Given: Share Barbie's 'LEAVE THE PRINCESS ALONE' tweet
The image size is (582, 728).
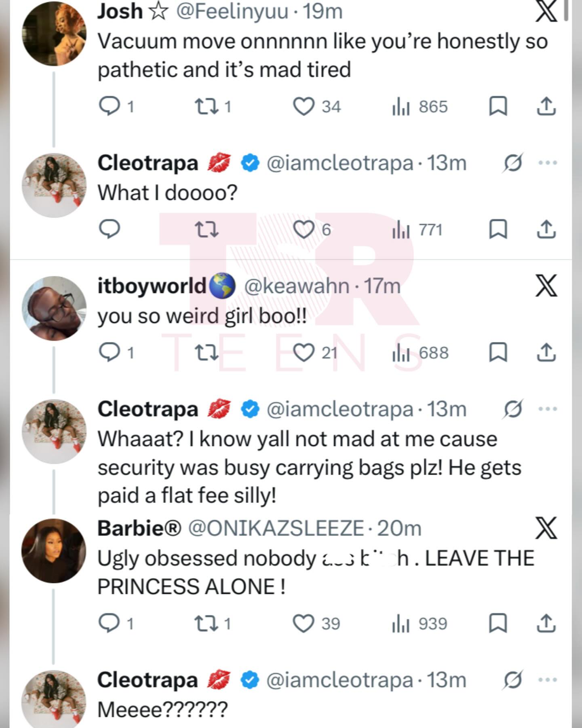Looking at the screenshot, I should tap(546, 624).
